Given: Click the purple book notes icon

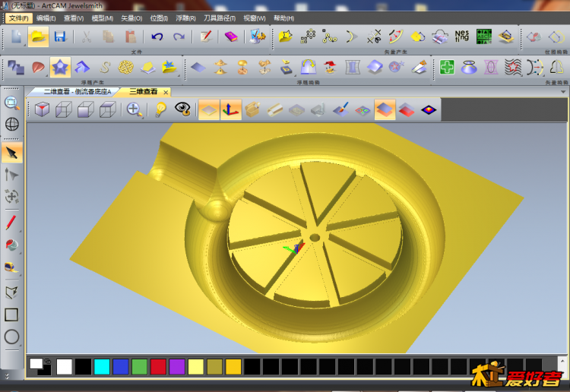Looking at the screenshot, I should [x=231, y=36].
